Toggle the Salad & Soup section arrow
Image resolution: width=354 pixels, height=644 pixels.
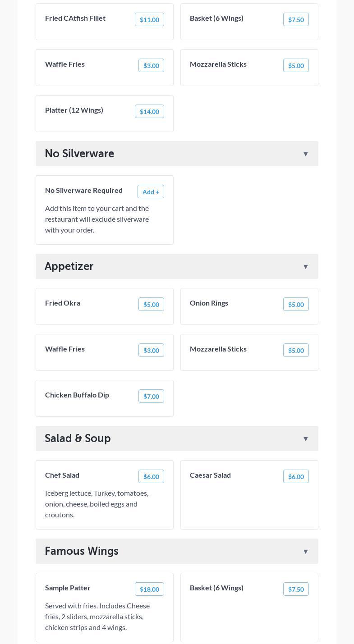point(305,439)
